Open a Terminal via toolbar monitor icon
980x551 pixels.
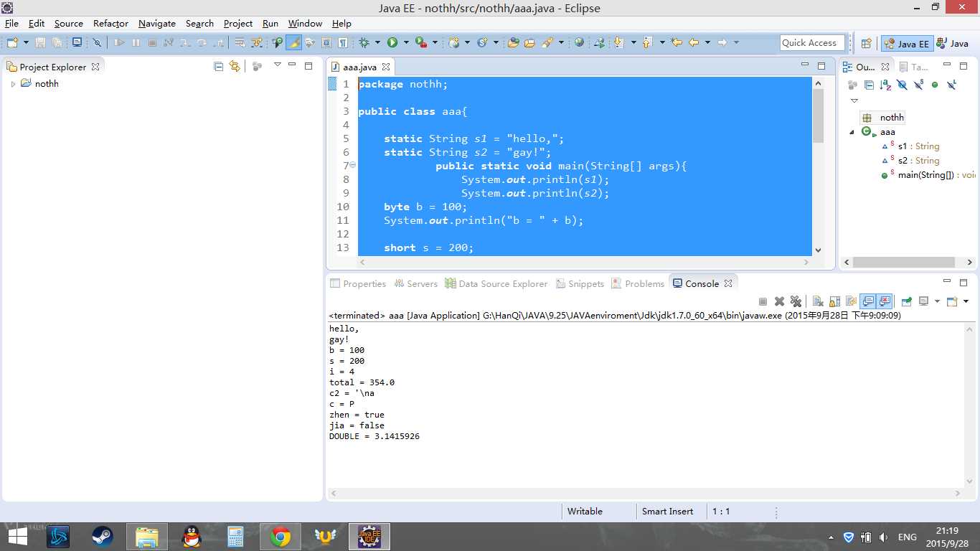click(77, 43)
